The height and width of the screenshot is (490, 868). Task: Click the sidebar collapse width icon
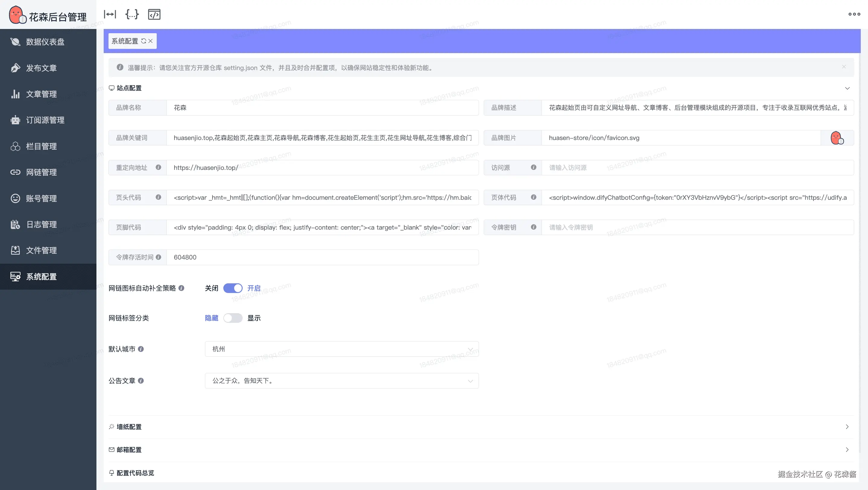point(110,14)
